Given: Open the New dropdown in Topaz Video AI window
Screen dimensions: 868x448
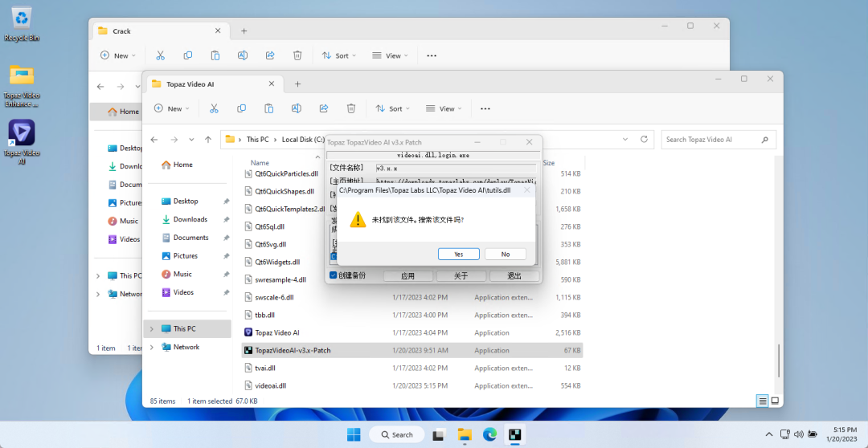Looking at the screenshot, I should [172, 108].
